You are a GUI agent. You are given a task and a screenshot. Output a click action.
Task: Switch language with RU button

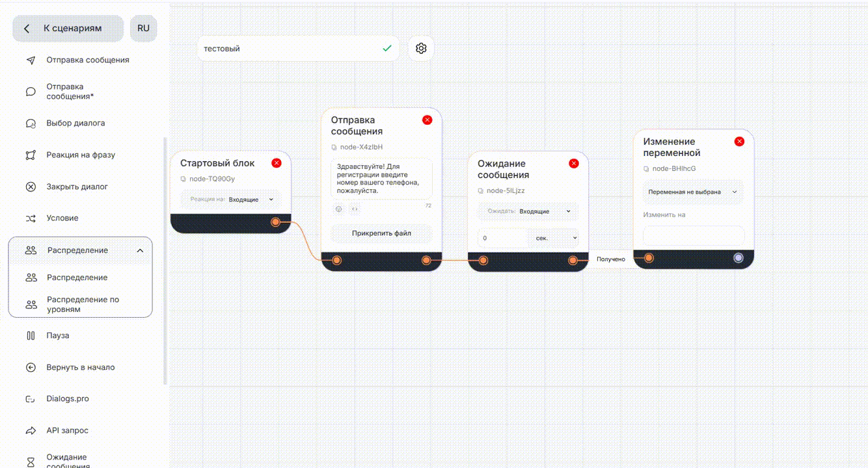click(143, 29)
